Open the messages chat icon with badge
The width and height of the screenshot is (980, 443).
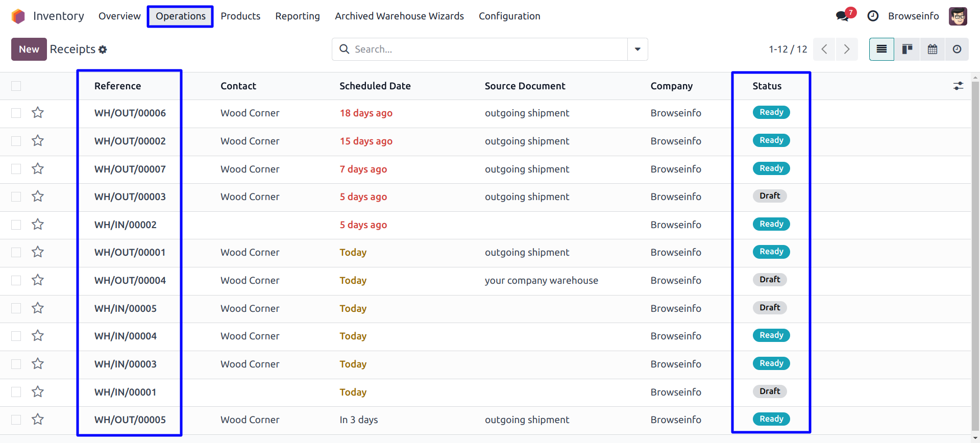[843, 16]
